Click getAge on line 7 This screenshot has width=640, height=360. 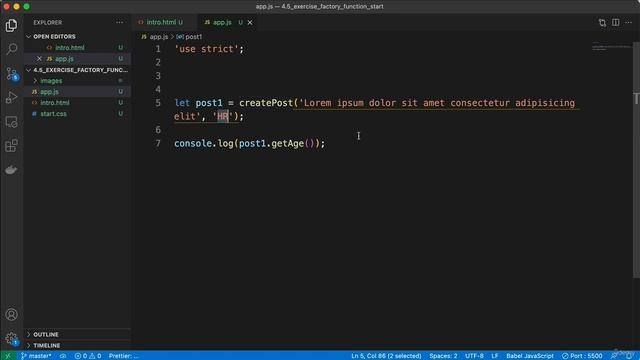pyautogui.click(x=287, y=143)
